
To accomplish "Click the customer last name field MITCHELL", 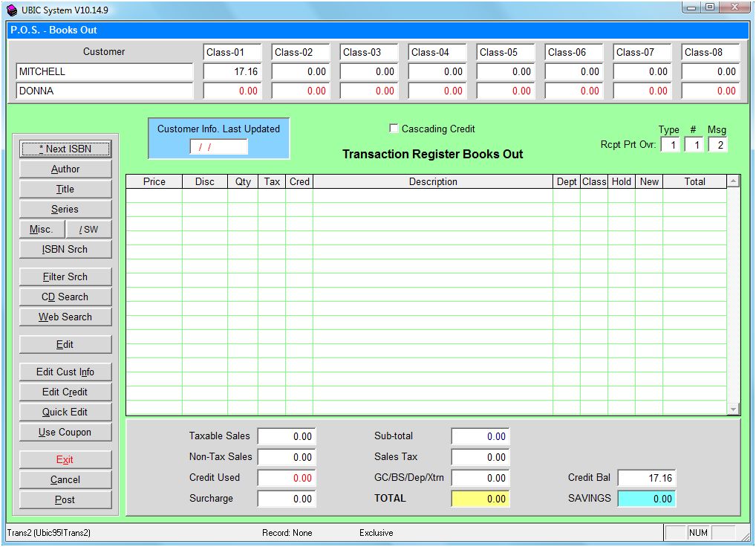I will [105, 71].
